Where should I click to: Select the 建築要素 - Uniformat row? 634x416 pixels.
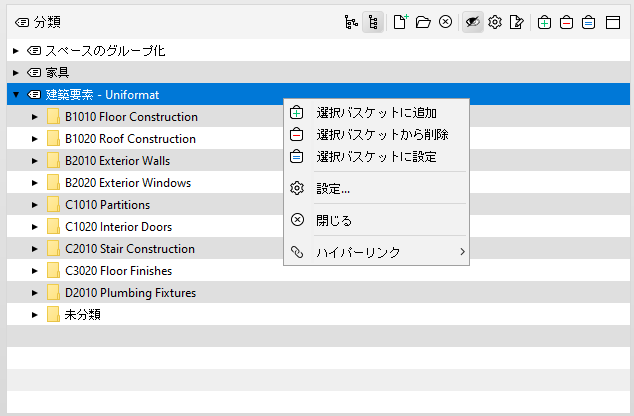[x=318, y=95]
